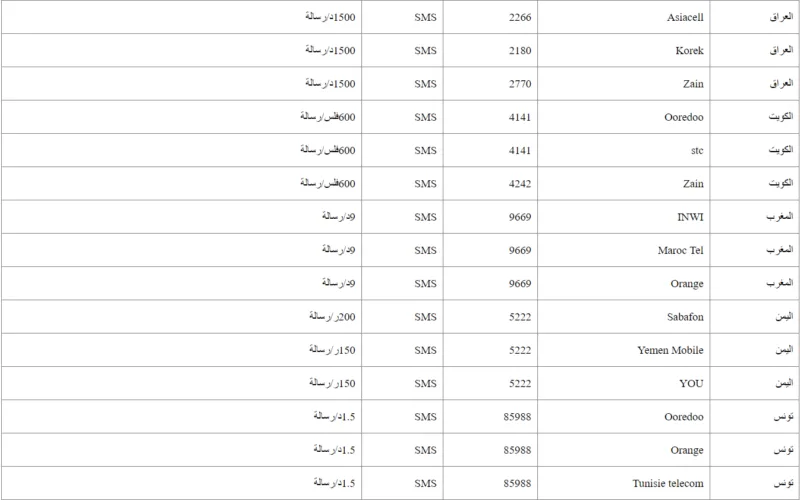Click the Maroc Tel cell

[683, 250]
